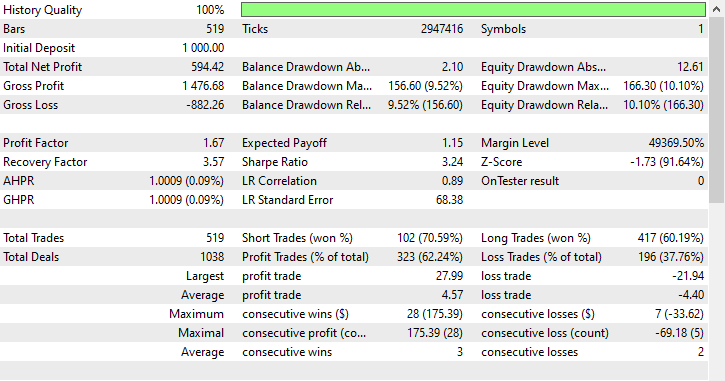The width and height of the screenshot is (725, 381).
Task: Click the Margin Level value 49369.50%
Action: coord(676,143)
